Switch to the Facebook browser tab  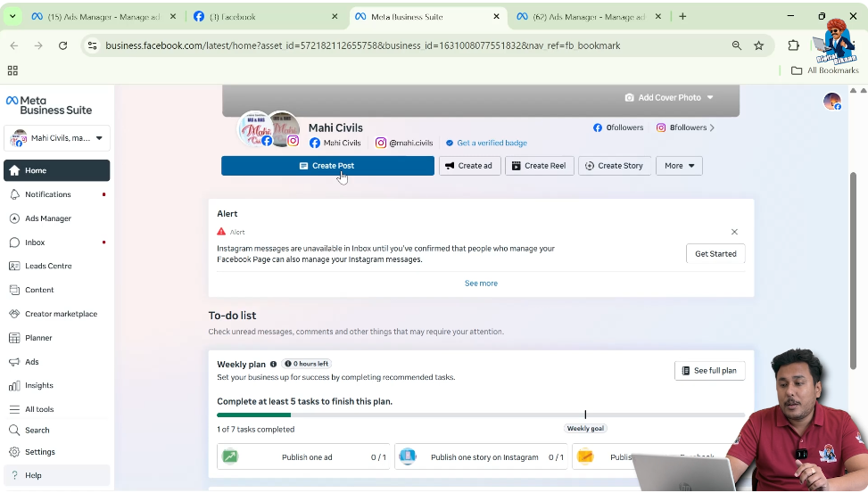266,17
